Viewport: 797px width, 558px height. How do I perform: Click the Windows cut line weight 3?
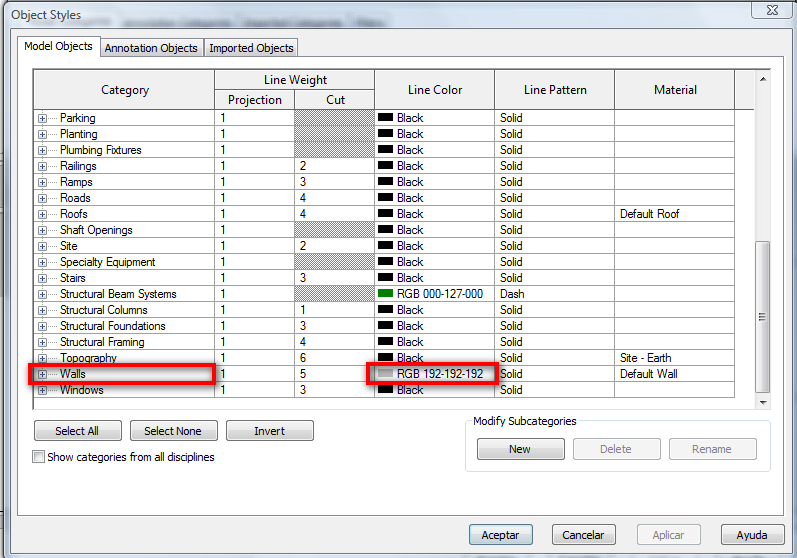click(334, 390)
